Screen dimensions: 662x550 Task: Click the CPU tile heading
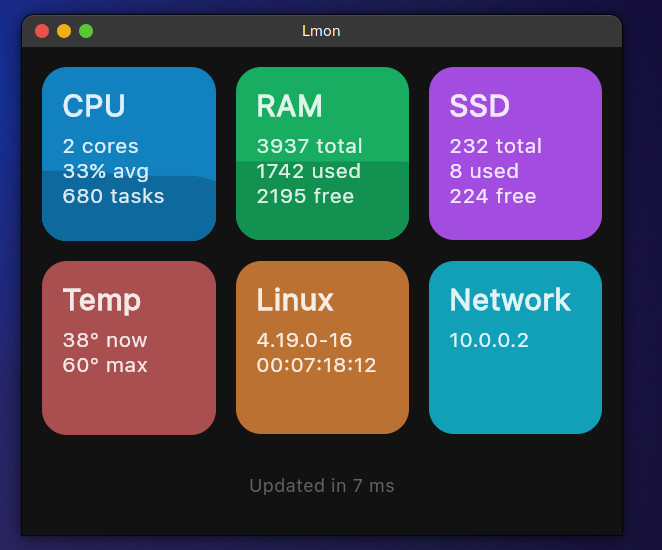click(94, 106)
